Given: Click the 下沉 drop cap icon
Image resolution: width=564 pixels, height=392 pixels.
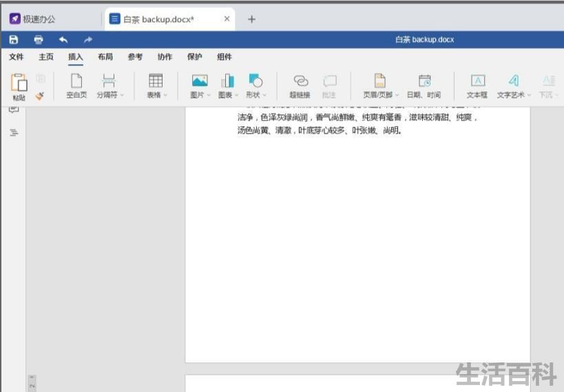Looking at the screenshot, I should coord(549,81).
